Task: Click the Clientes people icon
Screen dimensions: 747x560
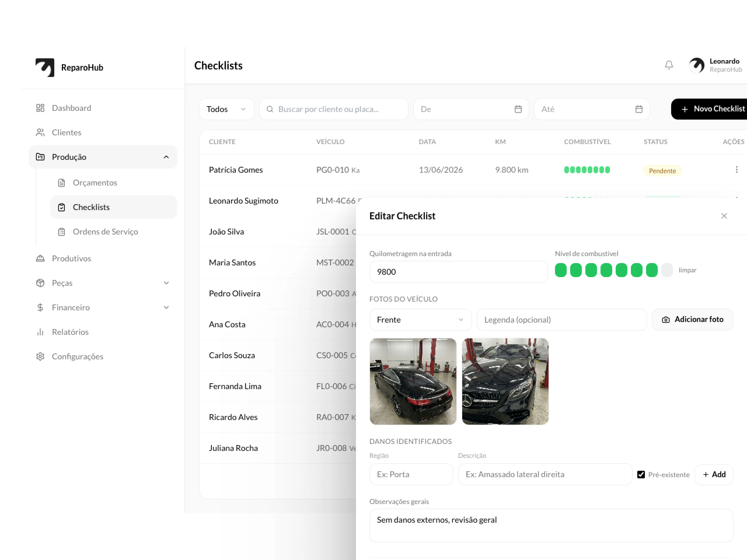Action: click(40, 132)
